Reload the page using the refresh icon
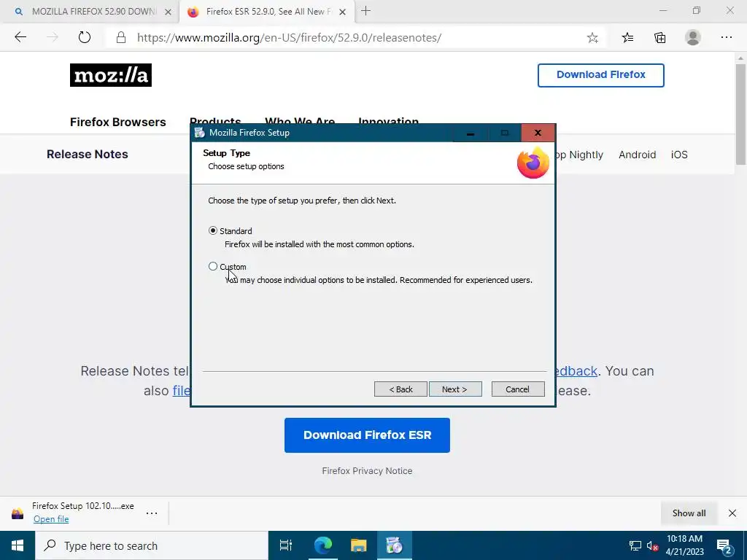Screen dimensions: 747x560 point(85,37)
